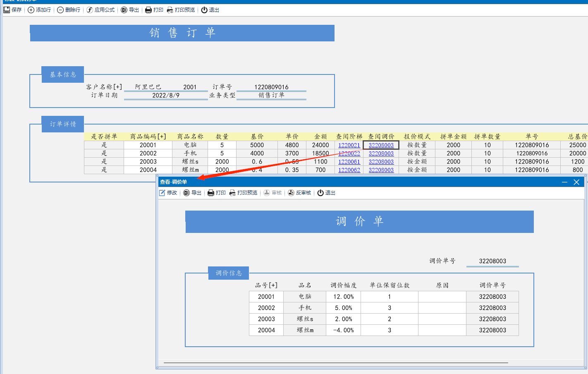Export the sales order via 导出
Image resolution: width=588 pixels, height=374 pixels.
(x=130, y=10)
